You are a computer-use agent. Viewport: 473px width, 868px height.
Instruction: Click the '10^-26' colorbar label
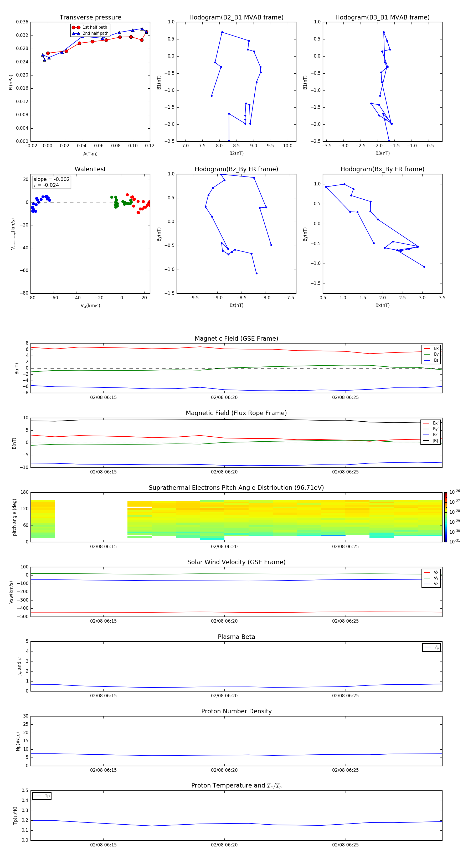click(455, 492)
